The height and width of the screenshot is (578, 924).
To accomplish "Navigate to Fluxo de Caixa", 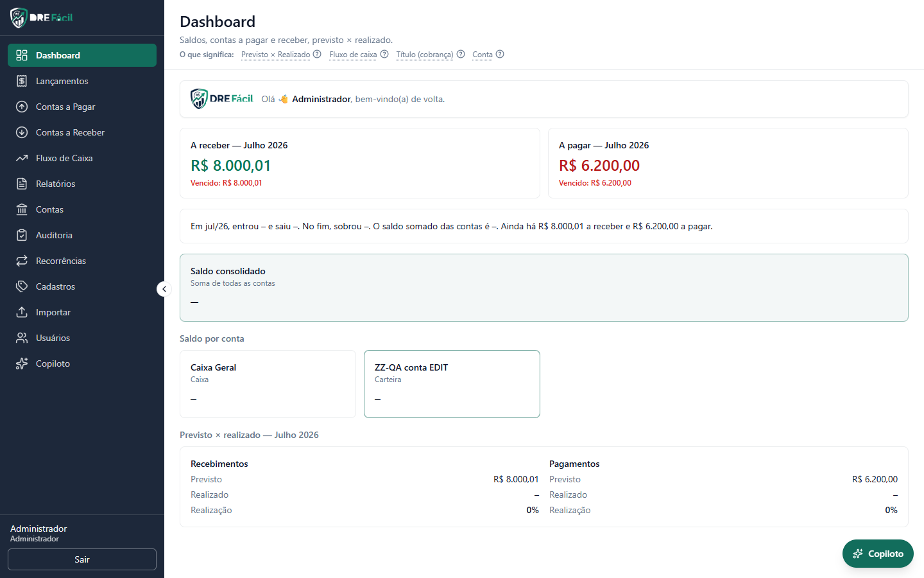I will pyautogui.click(x=82, y=158).
